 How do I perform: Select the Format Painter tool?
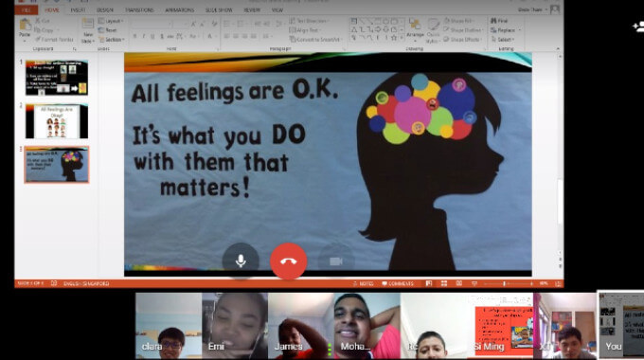[x=54, y=40]
